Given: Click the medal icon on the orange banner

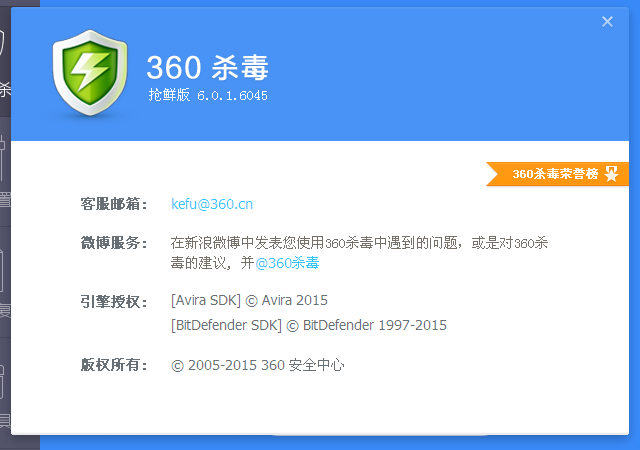Looking at the screenshot, I should coord(612,174).
